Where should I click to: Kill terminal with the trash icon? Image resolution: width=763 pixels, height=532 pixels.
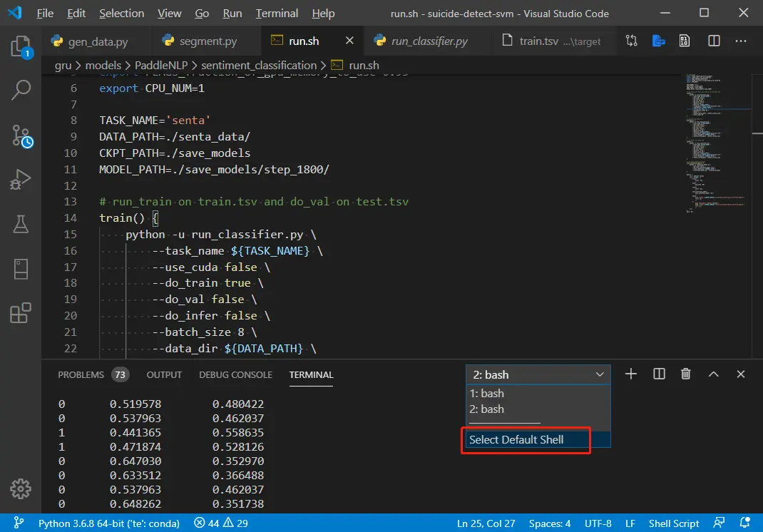click(685, 374)
